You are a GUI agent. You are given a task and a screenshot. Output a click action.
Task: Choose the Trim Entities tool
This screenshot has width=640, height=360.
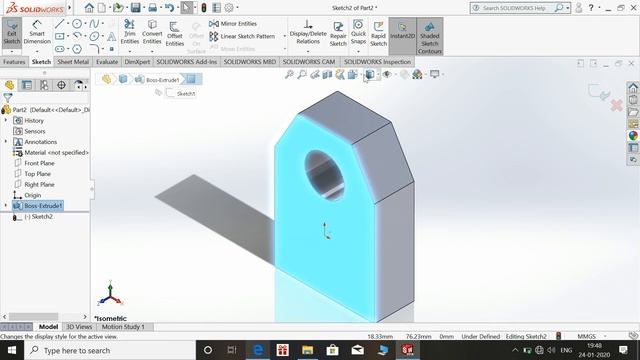(x=129, y=32)
